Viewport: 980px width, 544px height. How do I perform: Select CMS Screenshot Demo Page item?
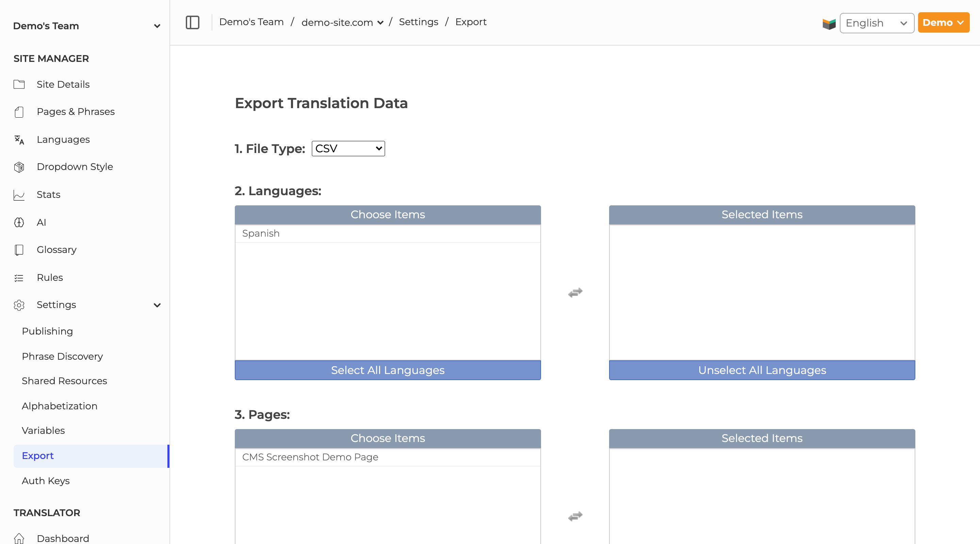pyautogui.click(x=388, y=457)
